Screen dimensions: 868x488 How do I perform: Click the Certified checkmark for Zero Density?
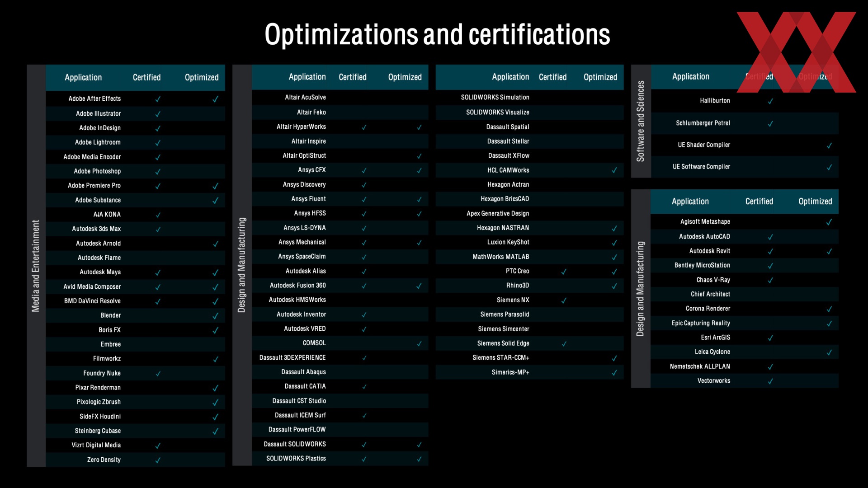158,460
